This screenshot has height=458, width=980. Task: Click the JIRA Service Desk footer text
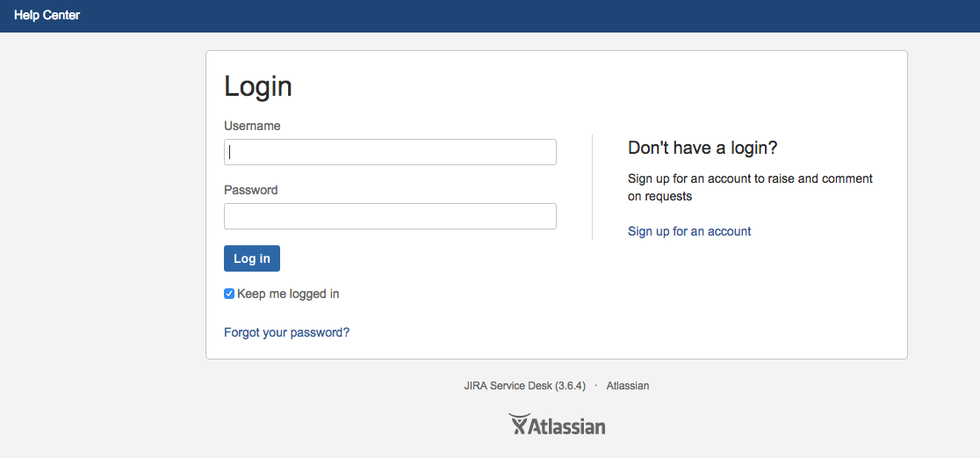point(508,385)
